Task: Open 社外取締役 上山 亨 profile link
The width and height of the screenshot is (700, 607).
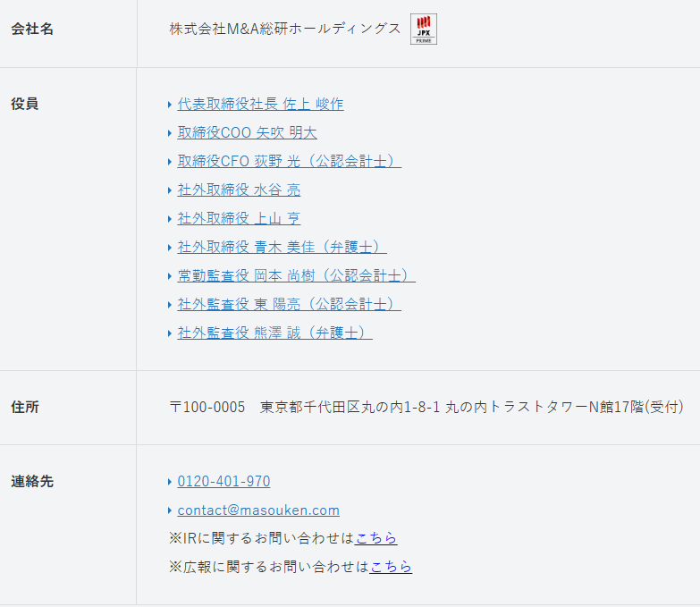Action: [239, 218]
